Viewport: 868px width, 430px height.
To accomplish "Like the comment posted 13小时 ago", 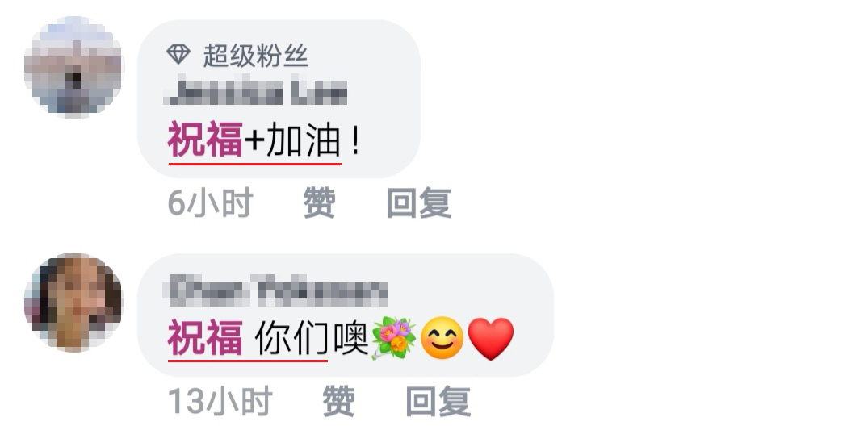I will [338, 401].
